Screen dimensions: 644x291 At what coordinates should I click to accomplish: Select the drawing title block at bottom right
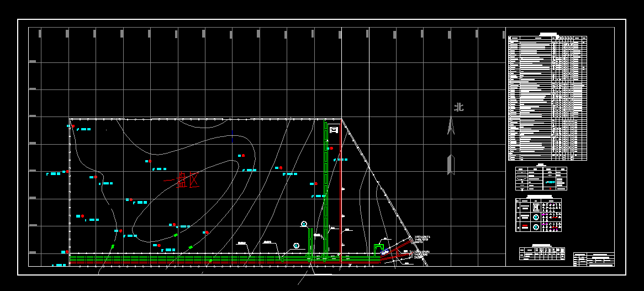pyautogui.click(x=594, y=260)
